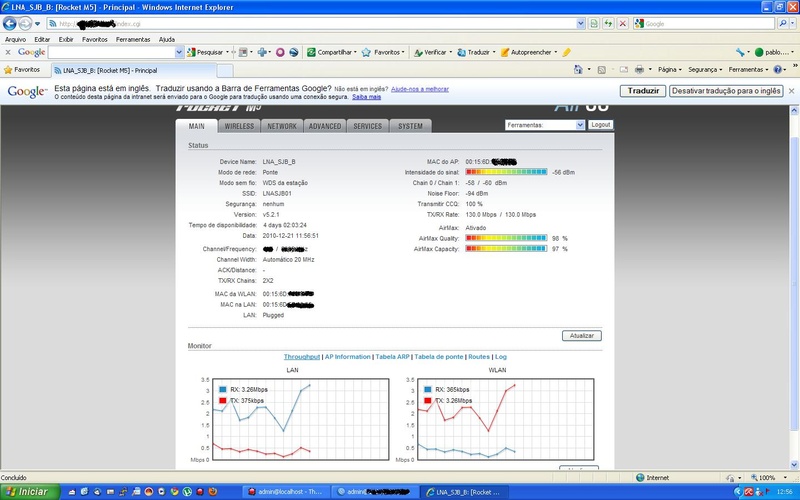Image resolution: width=800 pixels, height=500 pixels.
Task: Click the Print icon in command bar
Action: (x=639, y=69)
